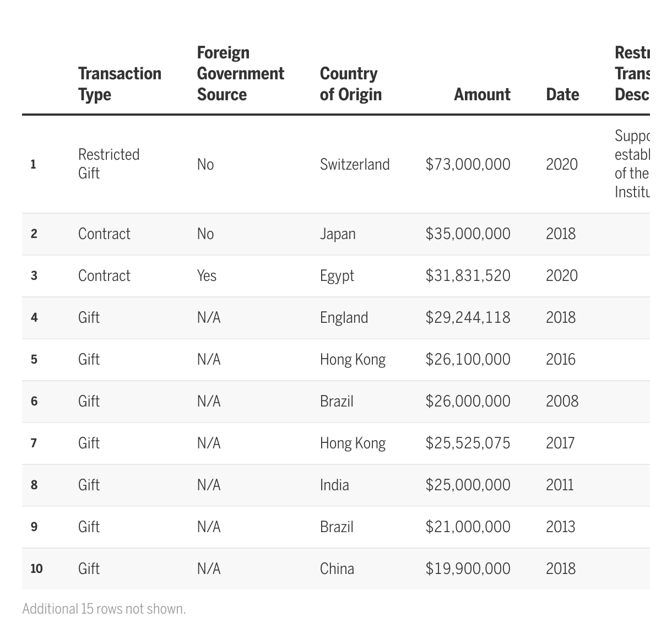Select the Restricted Gift transaction cell
Viewport: 672px width, 639px height.
point(109,164)
